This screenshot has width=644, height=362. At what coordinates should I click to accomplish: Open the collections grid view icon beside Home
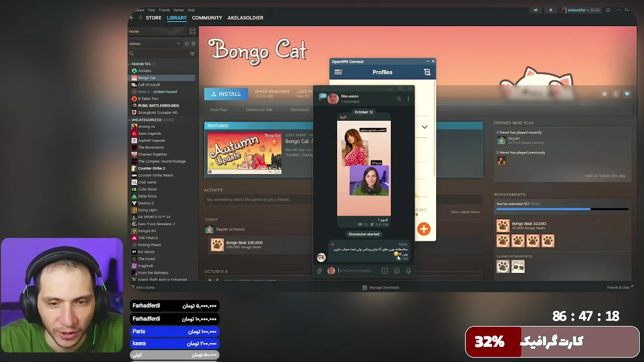193,31
